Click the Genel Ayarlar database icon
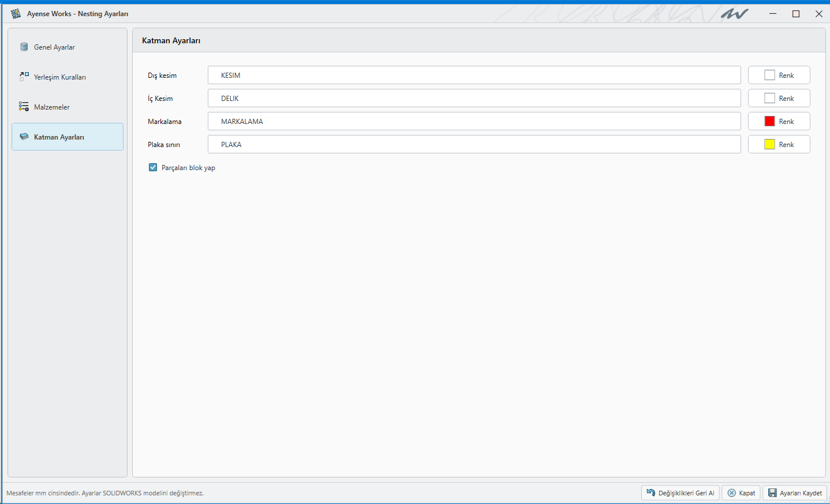Screen dimensions: 830x504 (x=24, y=47)
